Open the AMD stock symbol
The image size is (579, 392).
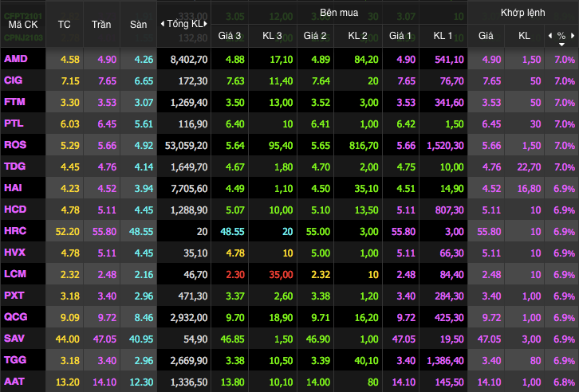[x=15, y=59]
